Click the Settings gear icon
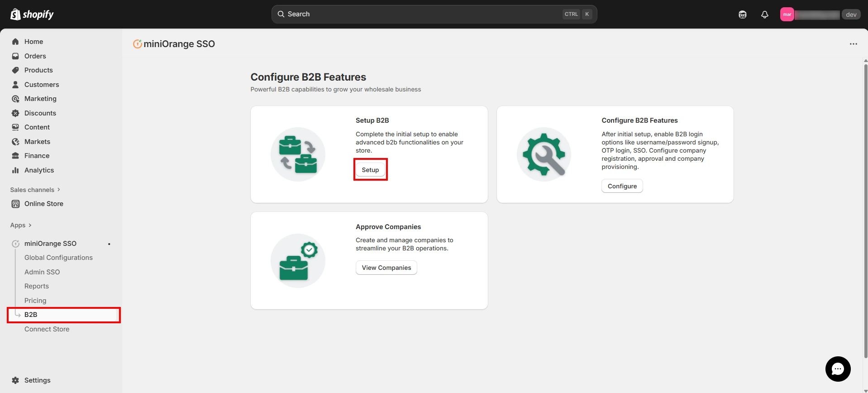The width and height of the screenshot is (868, 393). [15, 380]
